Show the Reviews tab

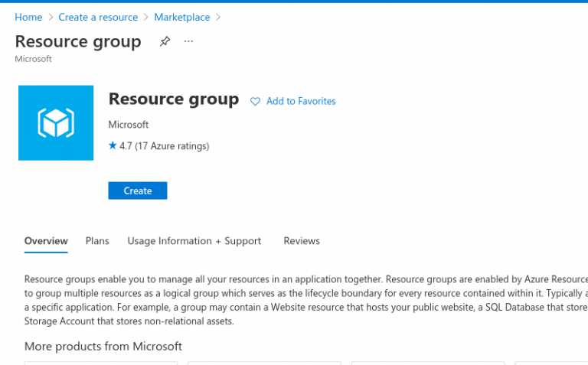click(x=302, y=241)
